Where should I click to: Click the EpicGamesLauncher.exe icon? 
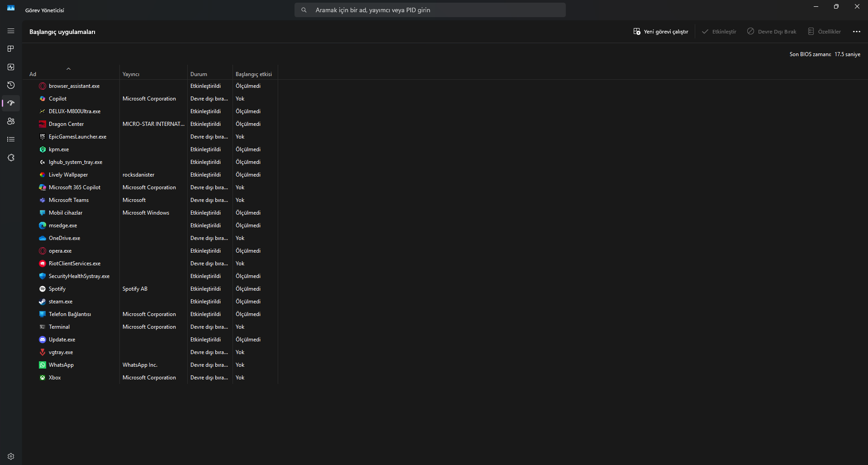pos(43,137)
